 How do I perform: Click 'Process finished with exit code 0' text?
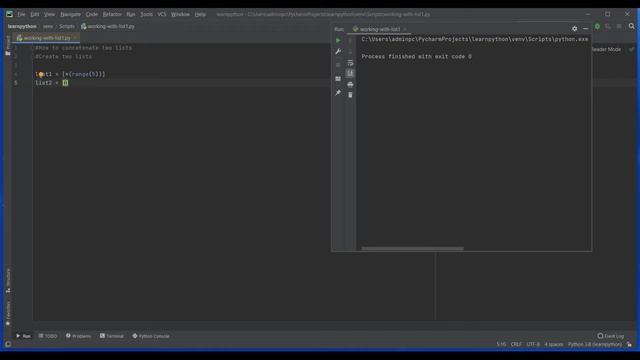point(416,57)
